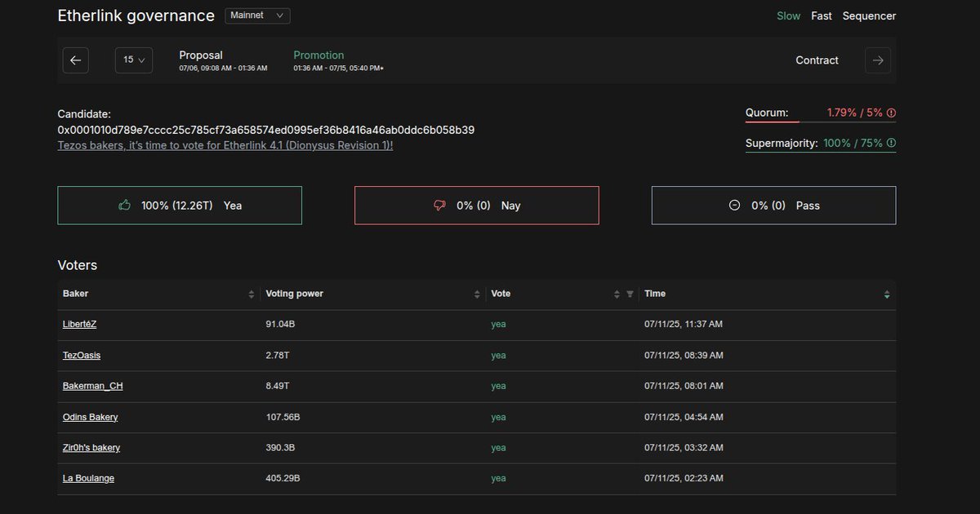This screenshot has width=980, height=514.
Task: Click the Supermajority progress bar
Action: [820, 152]
